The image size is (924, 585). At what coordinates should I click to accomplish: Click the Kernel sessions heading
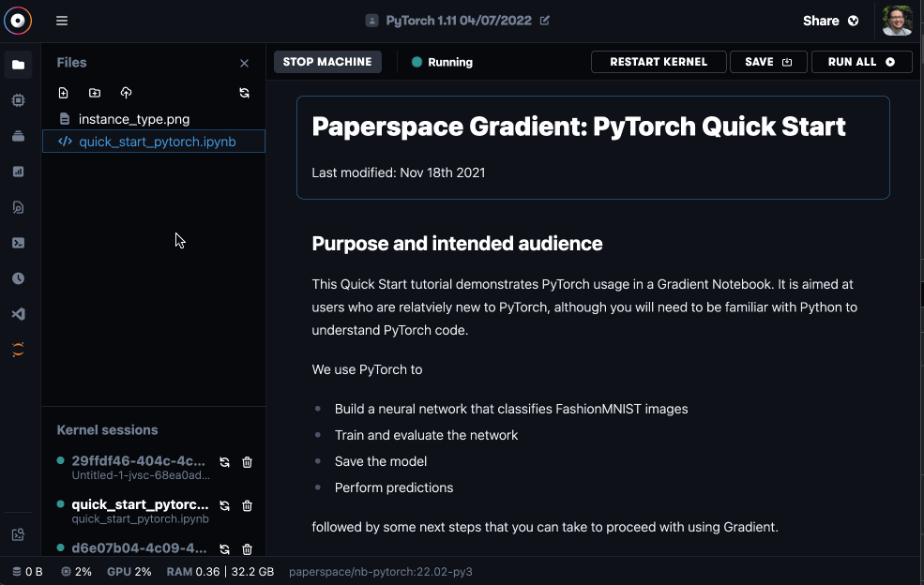click(107, 430)
